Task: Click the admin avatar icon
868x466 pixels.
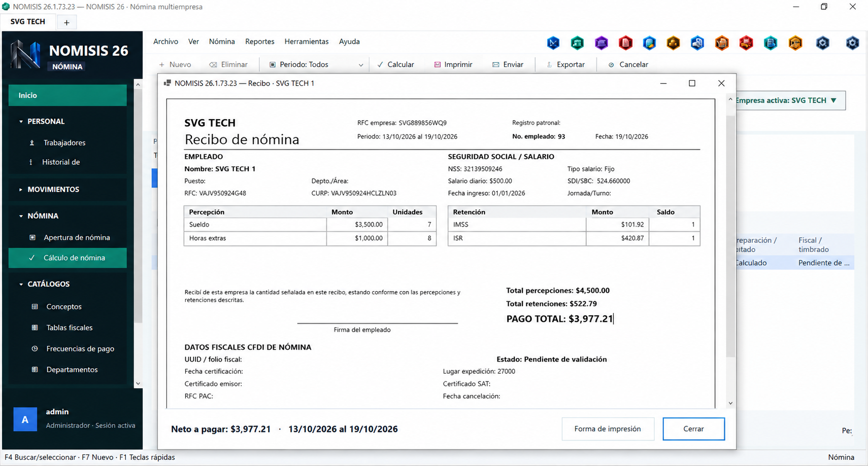Action: coord(25,419)
